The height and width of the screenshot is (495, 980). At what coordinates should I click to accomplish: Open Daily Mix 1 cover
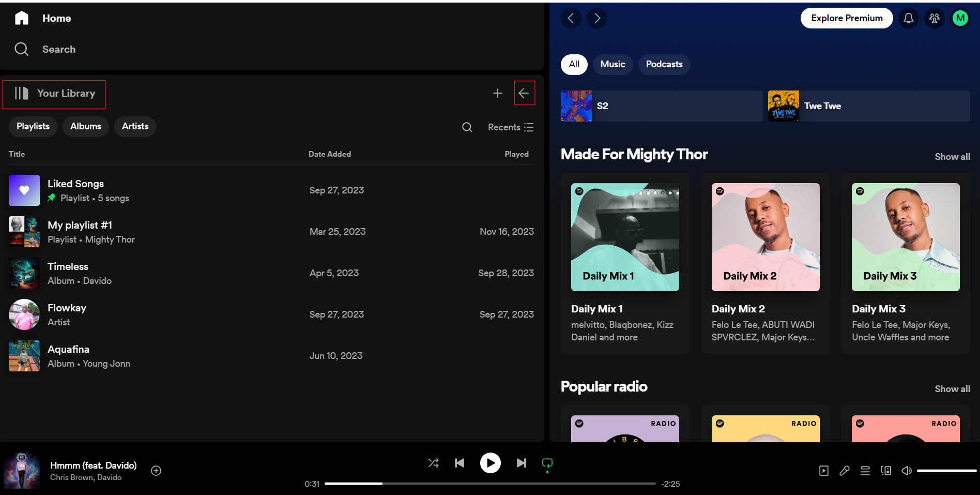(x=625, y=237)
